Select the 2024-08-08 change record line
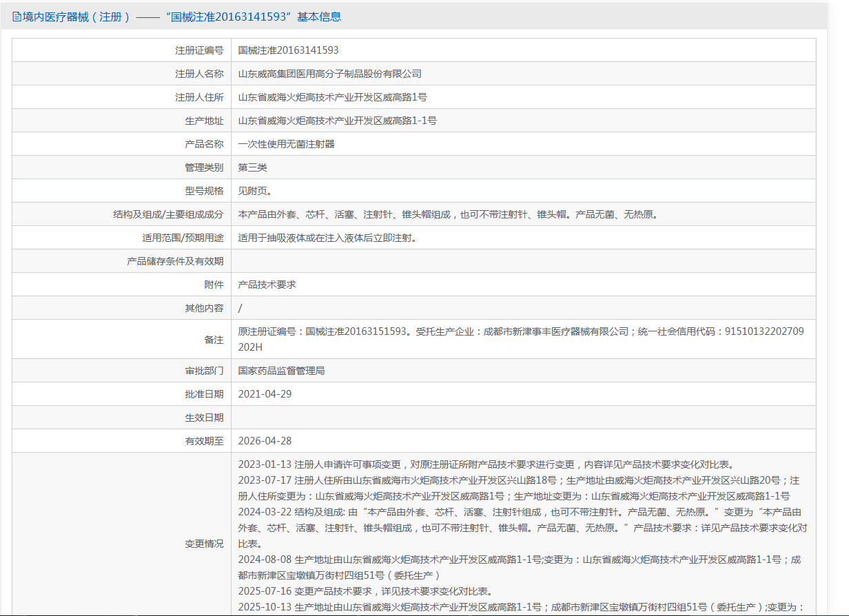849x616 pixels. pos(520,567)
